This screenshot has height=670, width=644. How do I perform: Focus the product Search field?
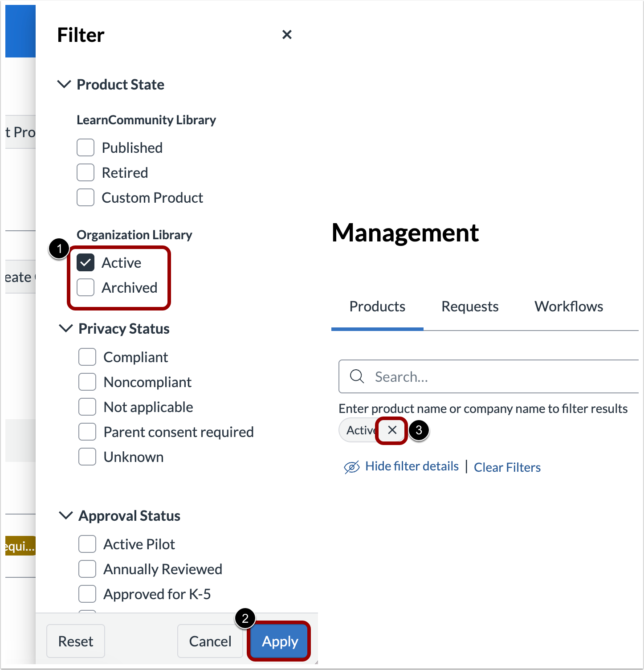click(489, 376)
